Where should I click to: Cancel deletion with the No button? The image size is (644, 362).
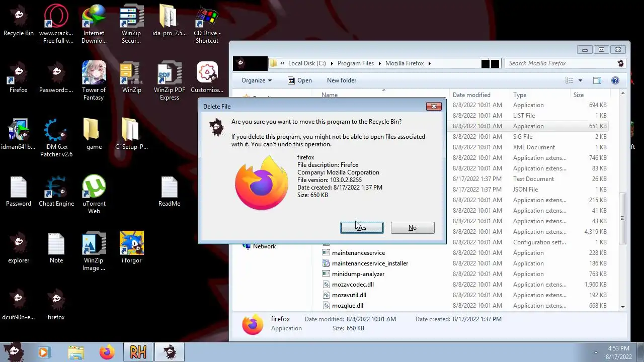[413, 228]
